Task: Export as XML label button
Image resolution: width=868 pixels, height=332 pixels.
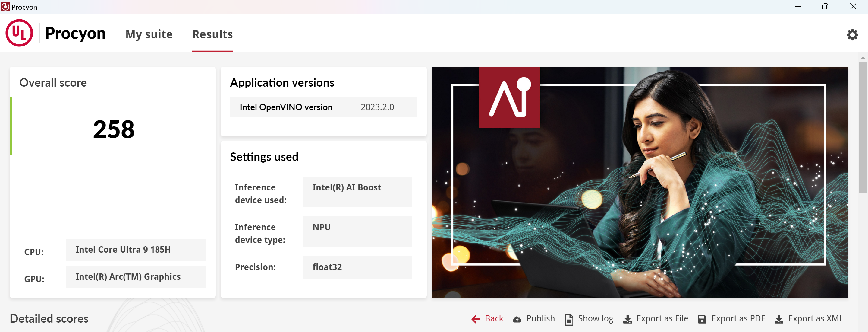Action: tap(816, 318)
